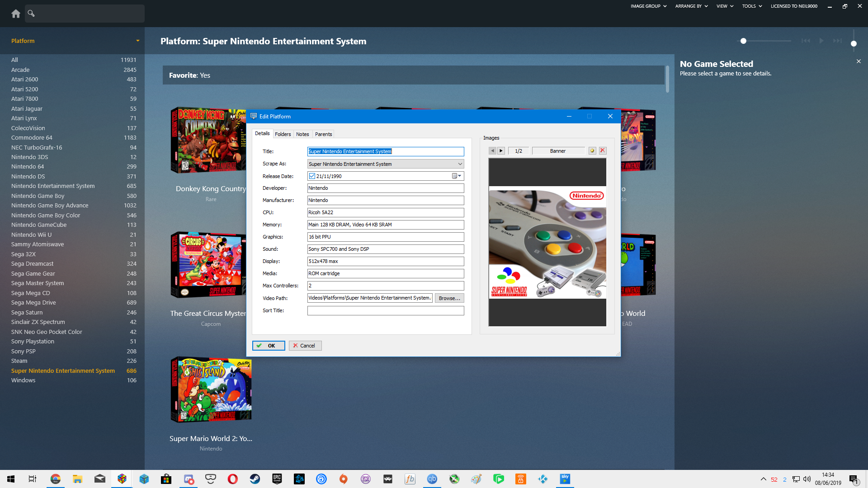Open Steam from the taskbar
This screenshot has width=868, height=488.
[255, 479]
